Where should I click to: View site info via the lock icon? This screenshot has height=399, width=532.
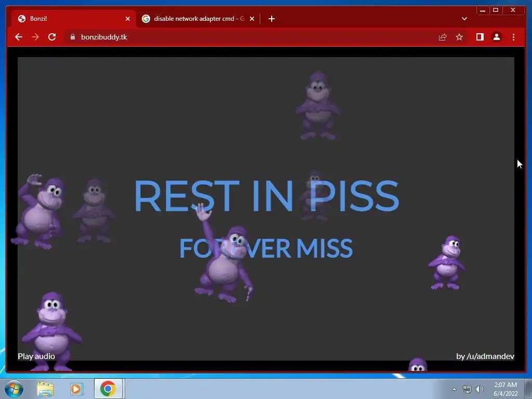pos(72,37)
